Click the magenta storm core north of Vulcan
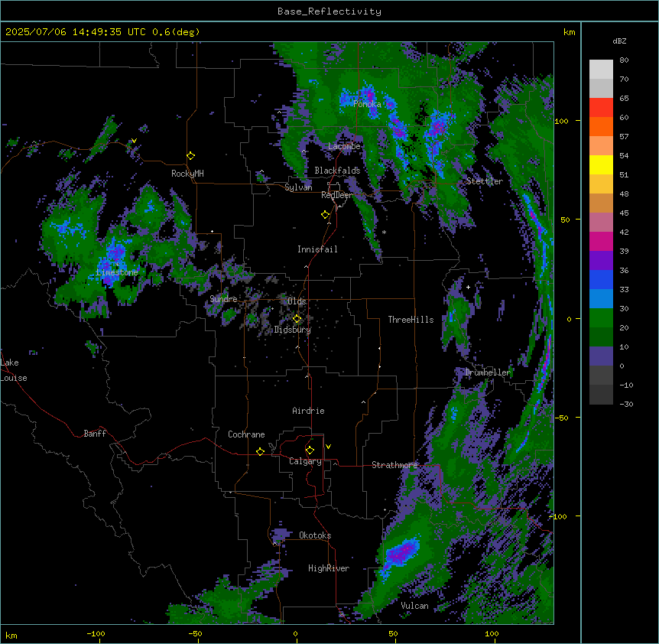This screenshot has width=659, height=644. tap(400, 552)
